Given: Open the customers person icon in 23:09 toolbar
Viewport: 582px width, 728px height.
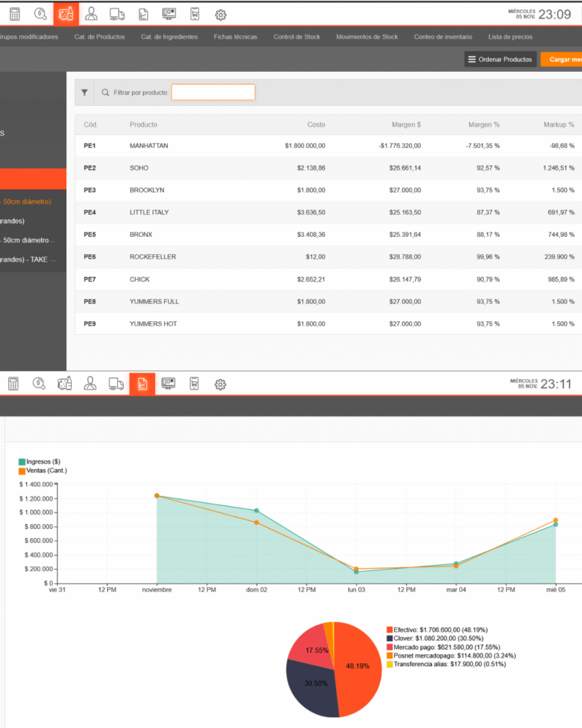Looking at the screenshot, I should [x=91, y=14].
